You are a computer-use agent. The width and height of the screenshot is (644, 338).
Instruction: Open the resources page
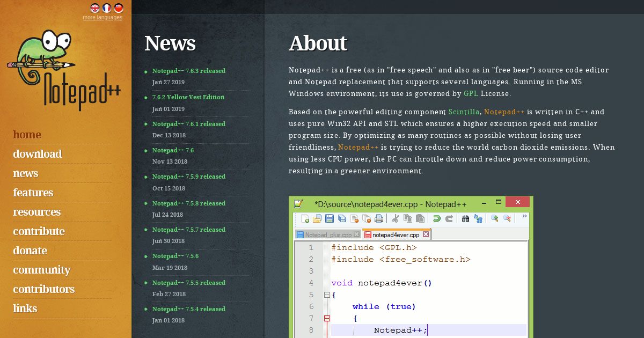point(37,212)
